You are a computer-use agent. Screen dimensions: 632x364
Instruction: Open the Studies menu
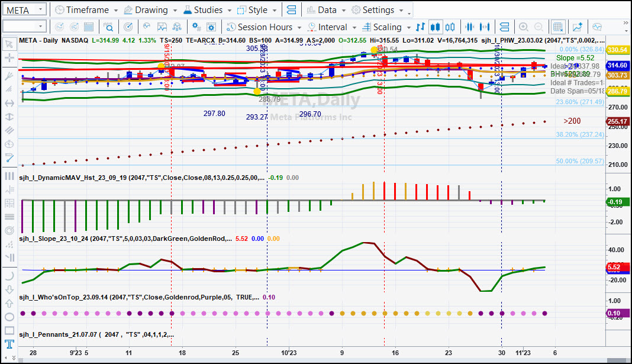point(207,10)
